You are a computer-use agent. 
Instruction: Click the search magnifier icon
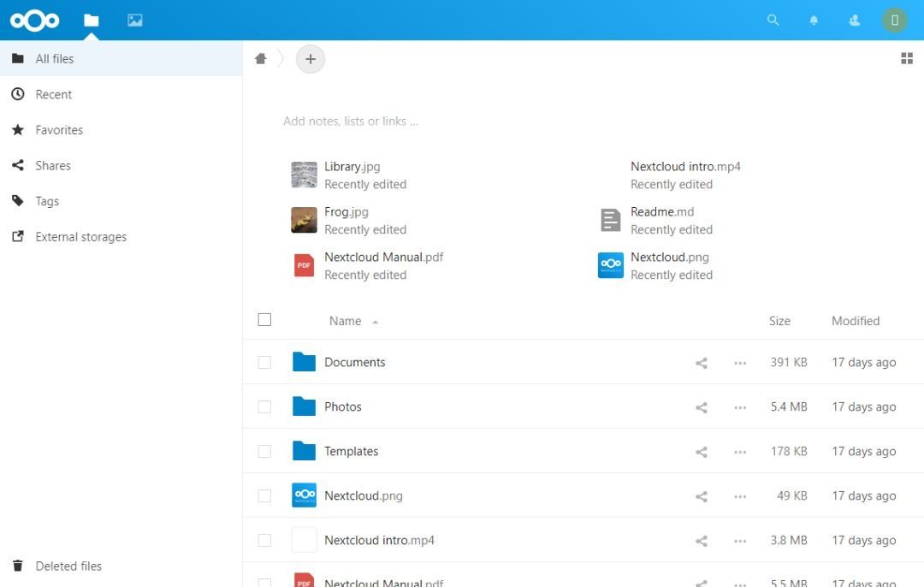coord(773,20)
